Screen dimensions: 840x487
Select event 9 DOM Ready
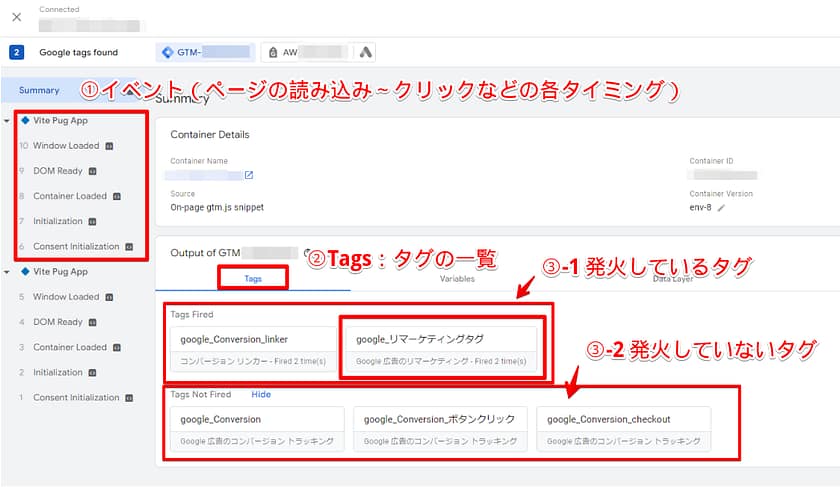click(57, 171)
